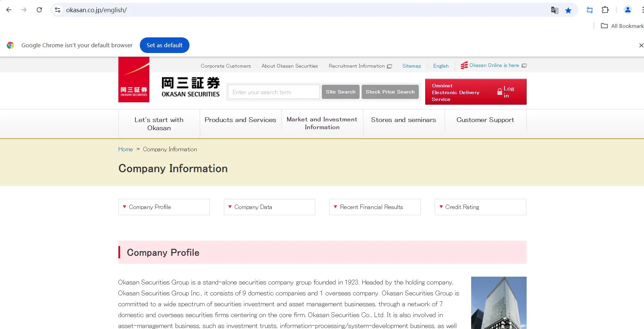The image size is (644, 329).
Task: Click the 'Company Information' page heading
Action: click(x=173, y=169)
